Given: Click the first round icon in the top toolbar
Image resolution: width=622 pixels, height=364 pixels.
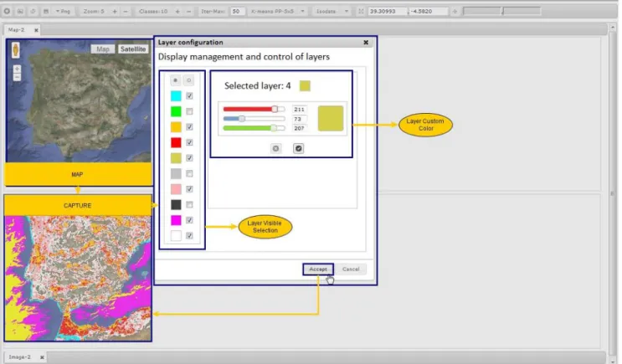Looking at the screenshot, I should 8,12.
